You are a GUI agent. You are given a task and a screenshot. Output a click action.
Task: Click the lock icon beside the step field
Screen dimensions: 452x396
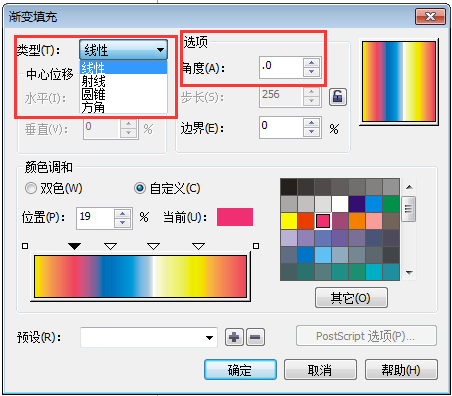(x=338, y=97)
